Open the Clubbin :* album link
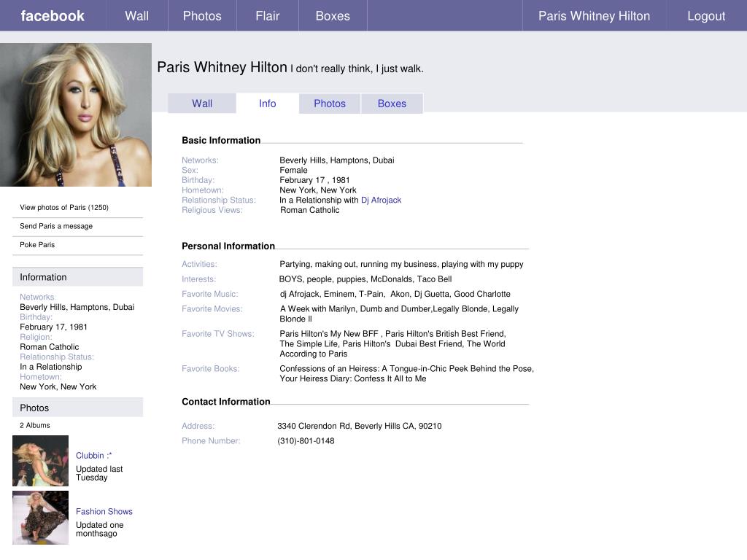This screenshot has width=747, height=560. point(94,455)
